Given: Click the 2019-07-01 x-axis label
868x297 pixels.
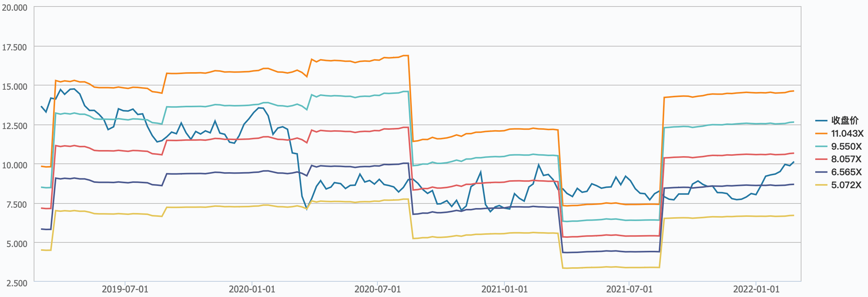Looking at the screenshot, I should coord(125,289).
